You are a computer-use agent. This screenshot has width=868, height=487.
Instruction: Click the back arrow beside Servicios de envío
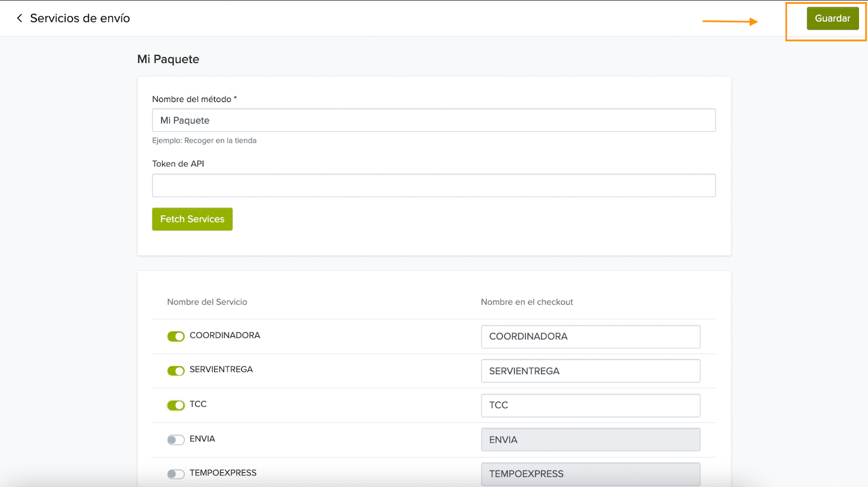[x=20, y=18]
